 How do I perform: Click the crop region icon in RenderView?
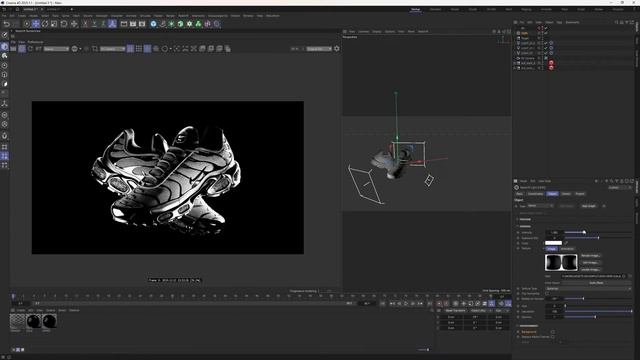click(95, 49)
